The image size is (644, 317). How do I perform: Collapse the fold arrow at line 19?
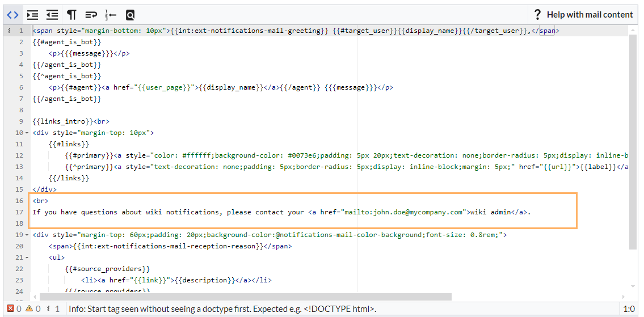click(27, 235)
